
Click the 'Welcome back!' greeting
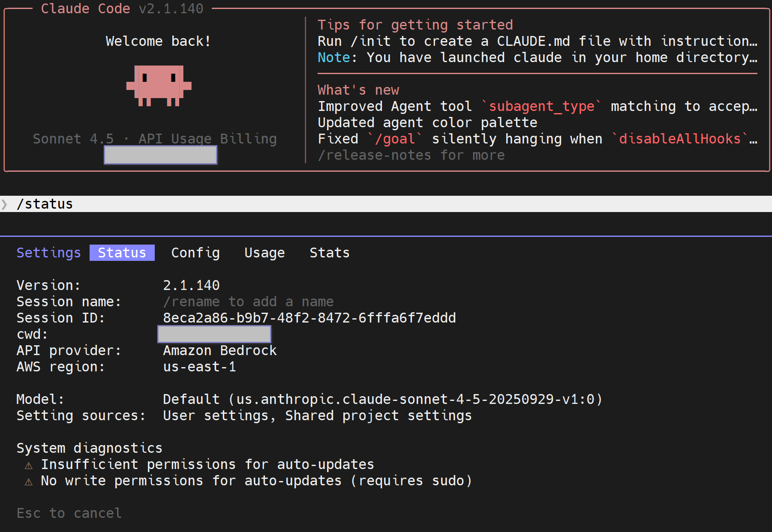(x=159, y=41)
